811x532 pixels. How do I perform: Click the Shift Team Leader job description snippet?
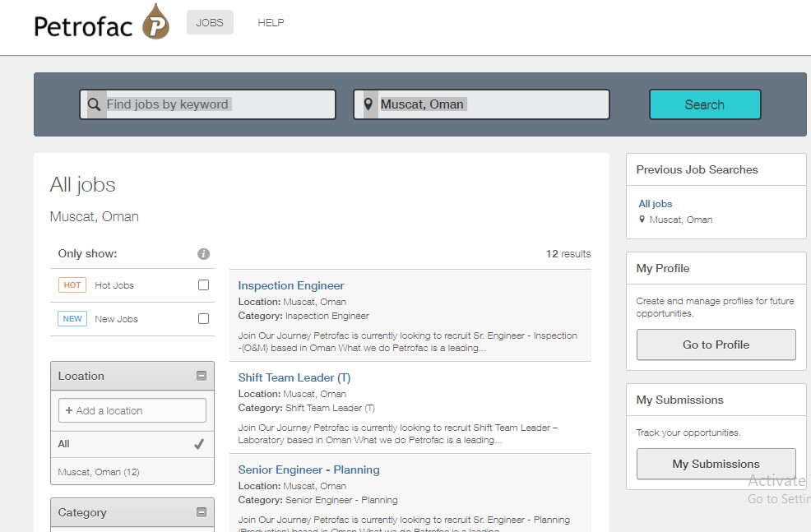coord(398,434)
